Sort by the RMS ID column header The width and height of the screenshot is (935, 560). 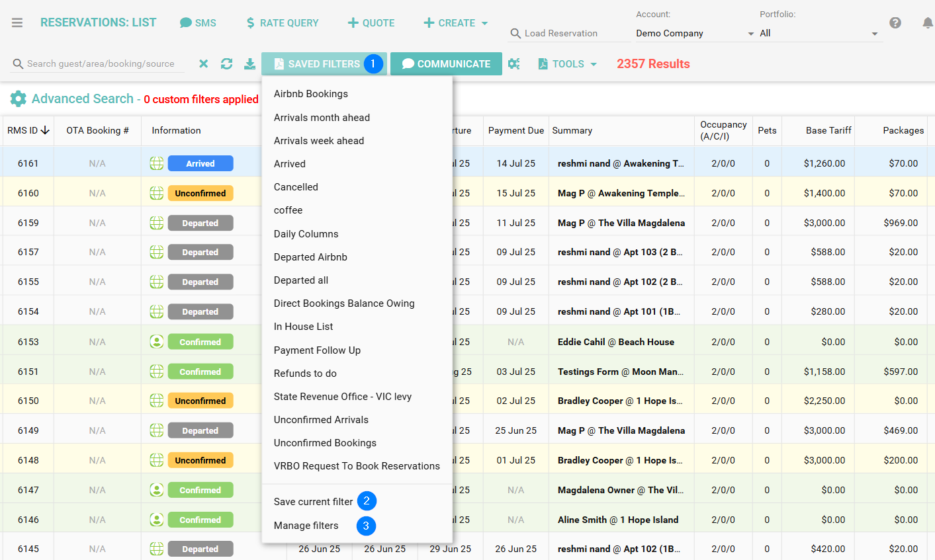pyautogui.click(x=28, y=130)
